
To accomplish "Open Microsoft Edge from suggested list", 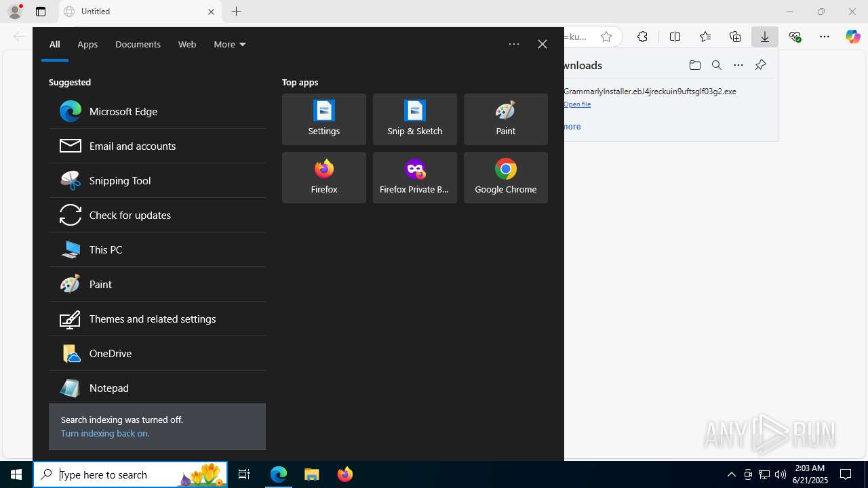I will tap(157, 111).
